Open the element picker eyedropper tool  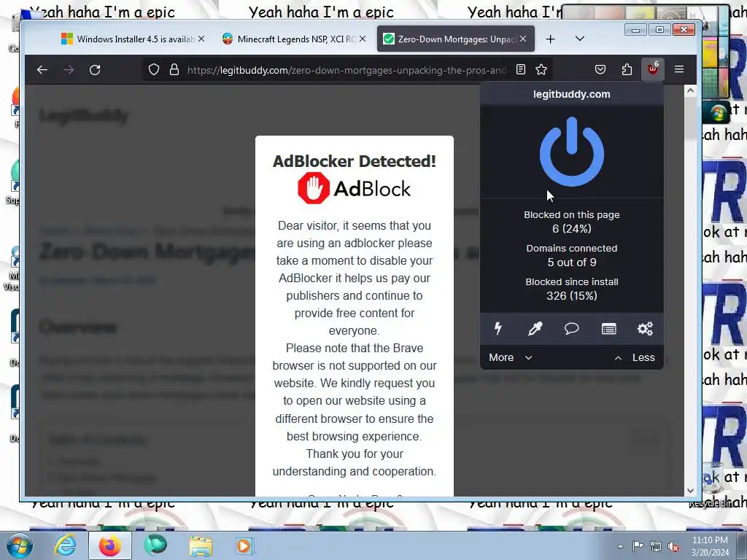click(x=535, y=329)
